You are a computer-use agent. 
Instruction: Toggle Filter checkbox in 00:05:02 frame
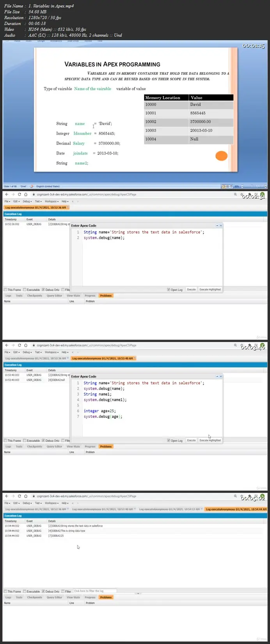[63, 591]
